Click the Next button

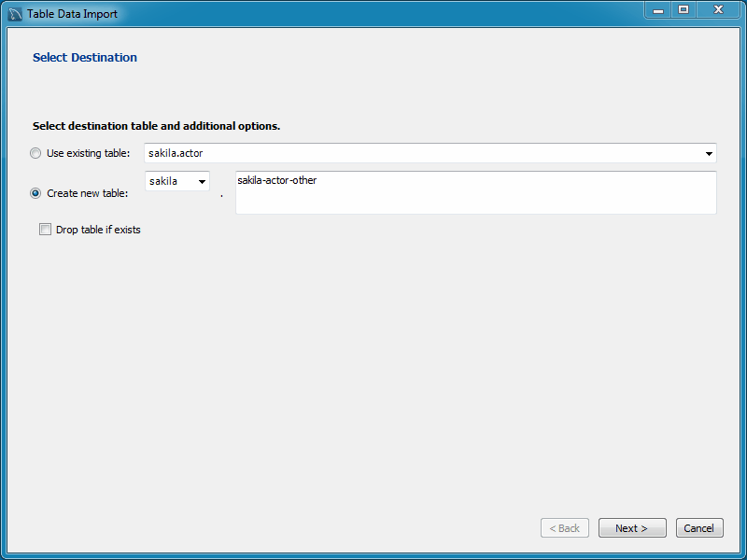(x=632, y=528)
